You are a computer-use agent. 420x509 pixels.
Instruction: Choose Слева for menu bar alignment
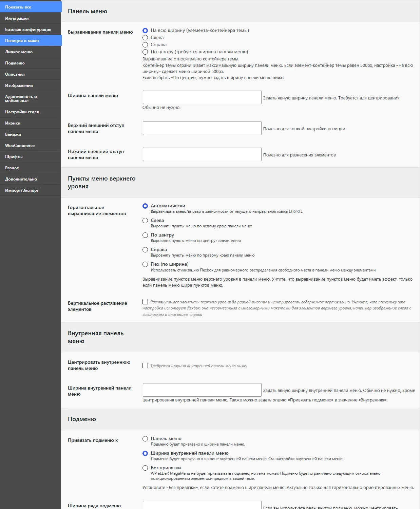click(x=145, y=38)
